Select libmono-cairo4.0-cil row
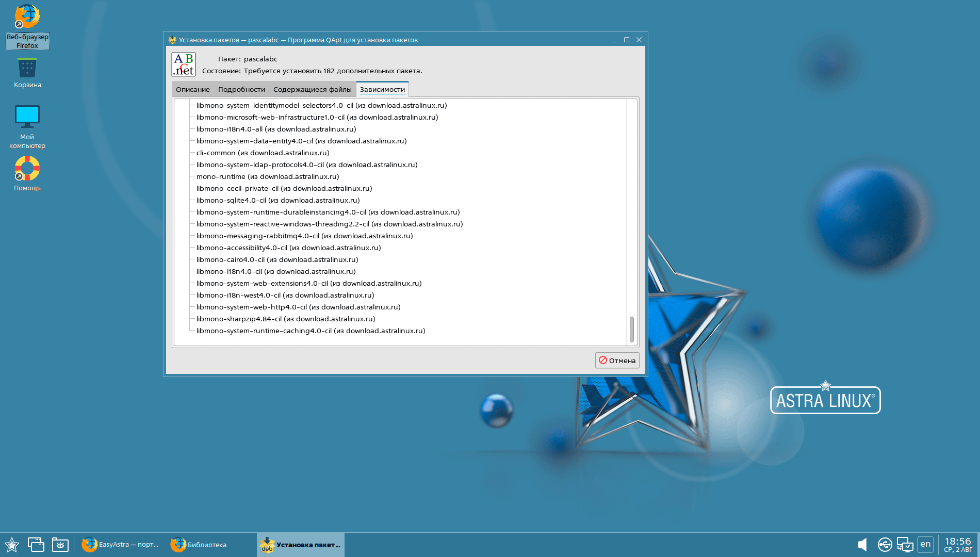The width and height of the screenshot is (980, 557). (277, 259)
